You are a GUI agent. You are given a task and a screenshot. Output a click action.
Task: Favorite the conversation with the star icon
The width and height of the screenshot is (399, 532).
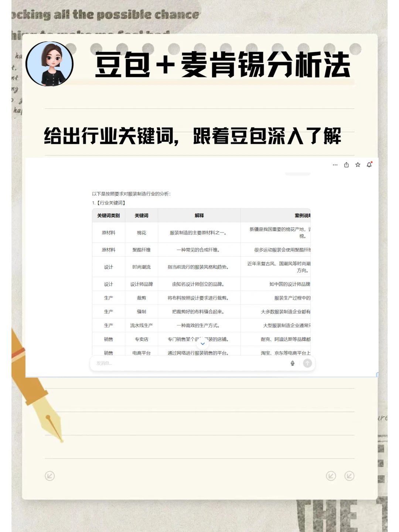pos(358,165)
